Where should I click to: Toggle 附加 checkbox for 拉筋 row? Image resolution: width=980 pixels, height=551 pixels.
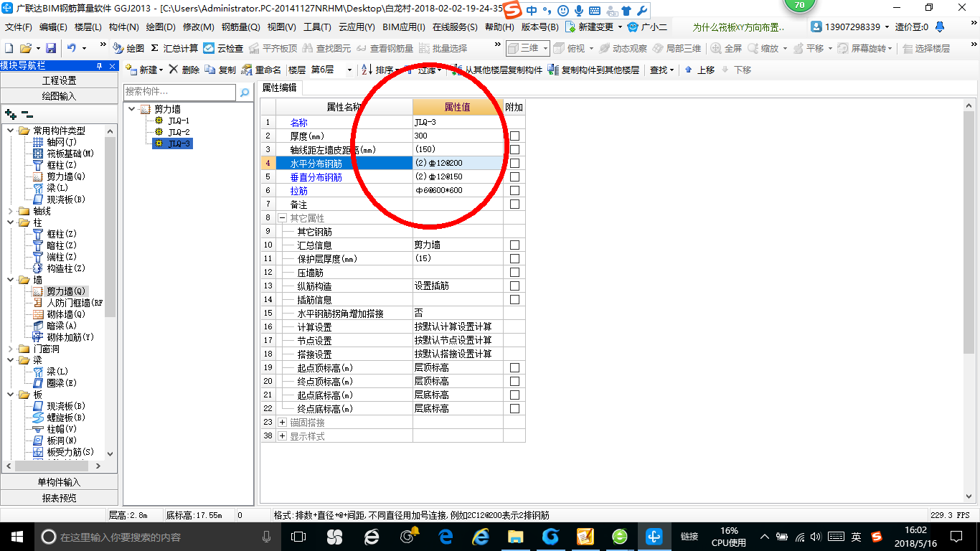tap(514, 190)
